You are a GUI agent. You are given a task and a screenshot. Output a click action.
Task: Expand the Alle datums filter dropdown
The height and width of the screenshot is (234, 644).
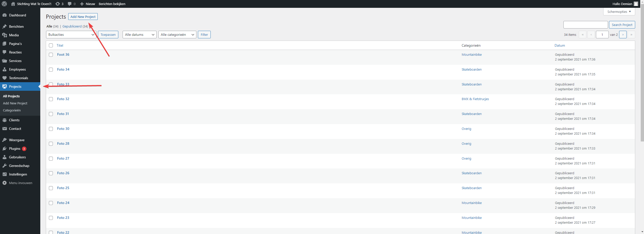click(x=139, y=35)
